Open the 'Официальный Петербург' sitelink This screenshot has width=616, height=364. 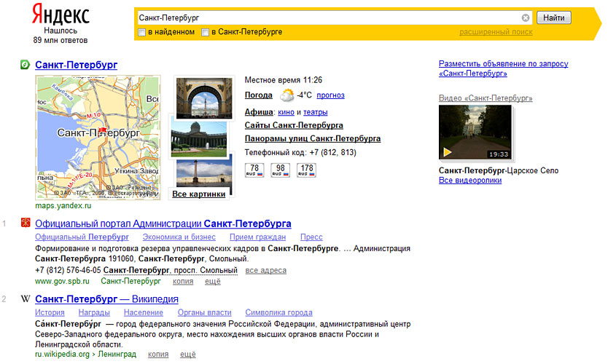click(x=82, y=237)
